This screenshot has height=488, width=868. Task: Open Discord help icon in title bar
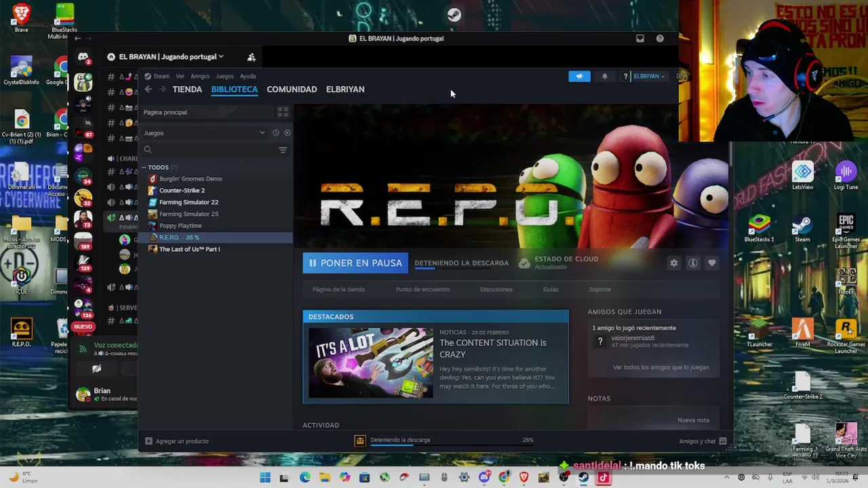660,39
